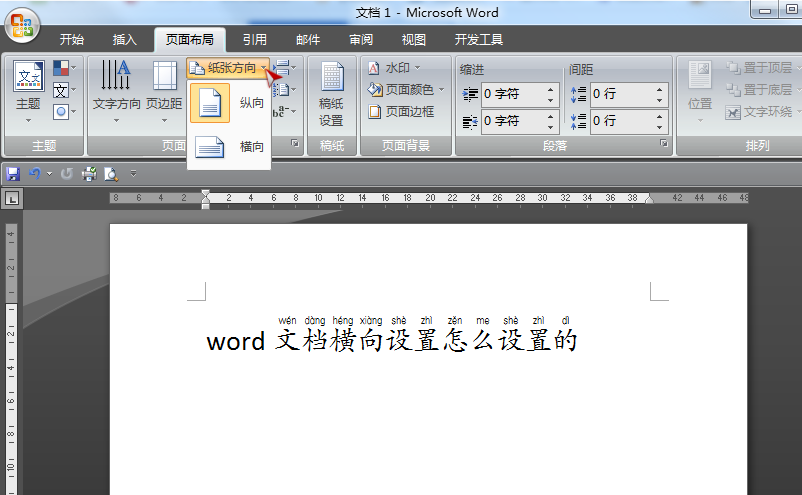The image size is (802, 495).
Task: Open line numbers dropdown
Action: [x=284, y=90]
